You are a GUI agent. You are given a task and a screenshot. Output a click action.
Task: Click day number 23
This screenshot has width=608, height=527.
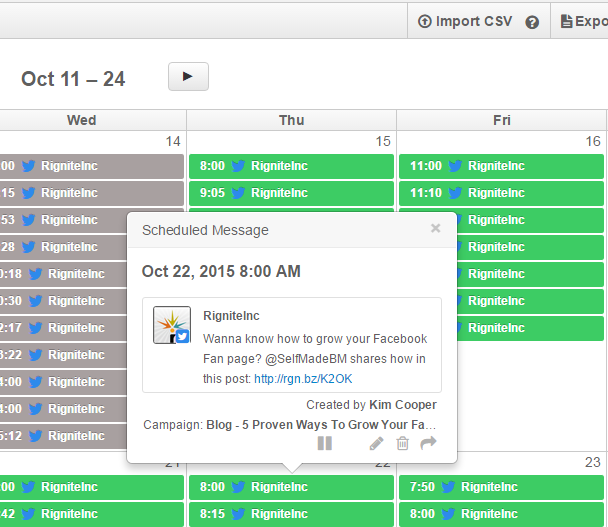[593, 462]
